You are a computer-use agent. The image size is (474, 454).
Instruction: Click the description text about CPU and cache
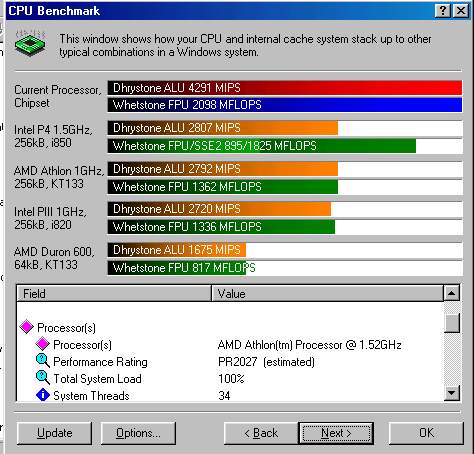[x=245, y=45]
